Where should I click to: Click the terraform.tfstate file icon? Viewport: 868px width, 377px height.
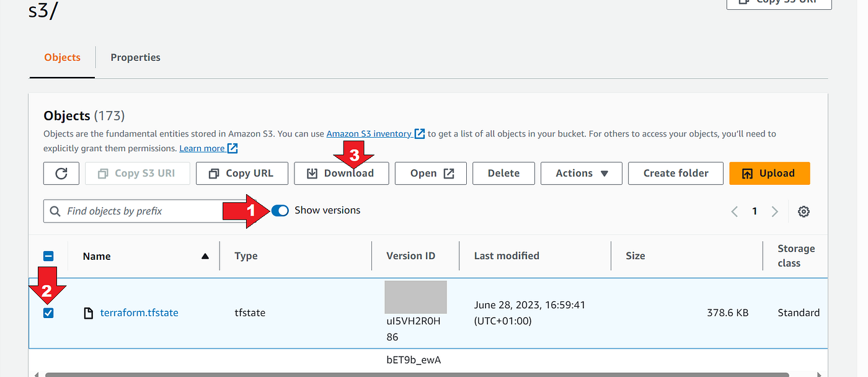89,313
